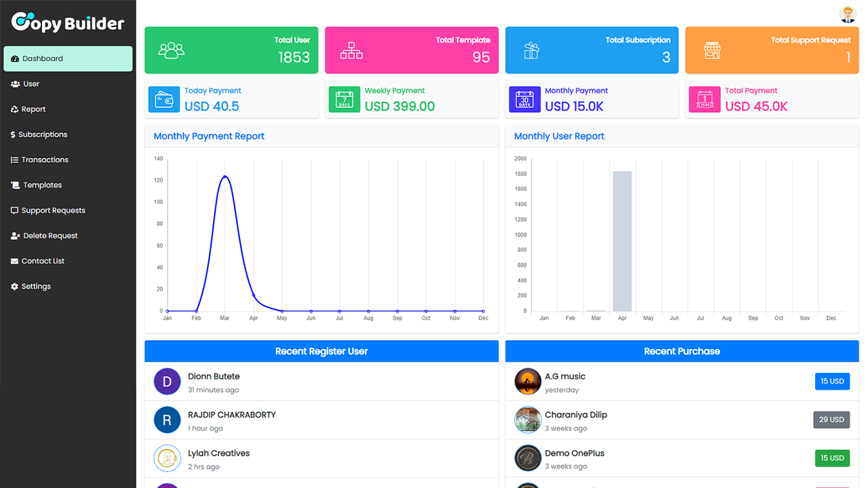
Task: Click the Total Payment 1-year calendar icon
Action: coord(705,100)
